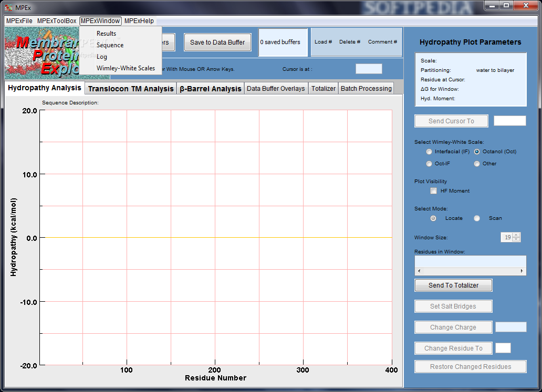Choose Scan mode radio button
The width and height of the screenshot is (542, 392).
click(x=477, y=218)
